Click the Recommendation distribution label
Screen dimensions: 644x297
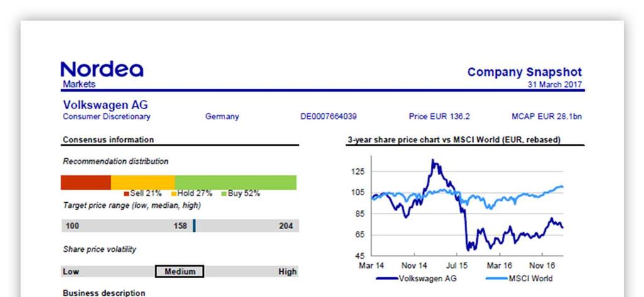point(116,161)
